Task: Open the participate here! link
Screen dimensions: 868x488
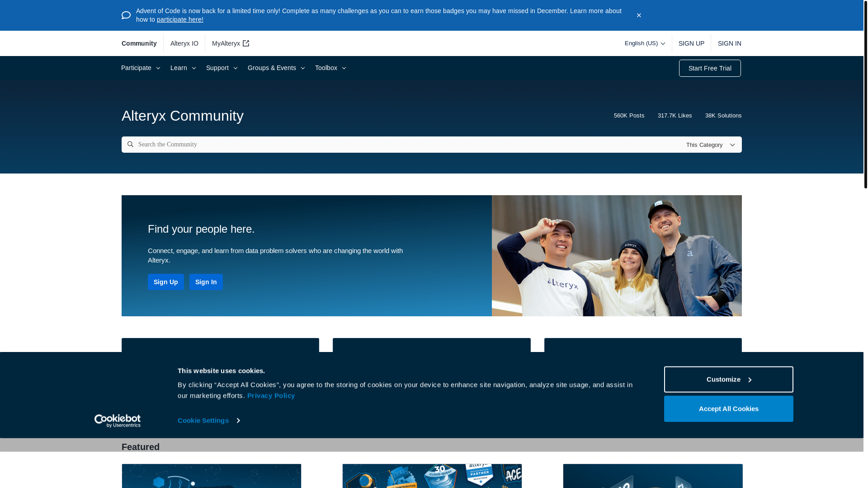Action: 180,19
